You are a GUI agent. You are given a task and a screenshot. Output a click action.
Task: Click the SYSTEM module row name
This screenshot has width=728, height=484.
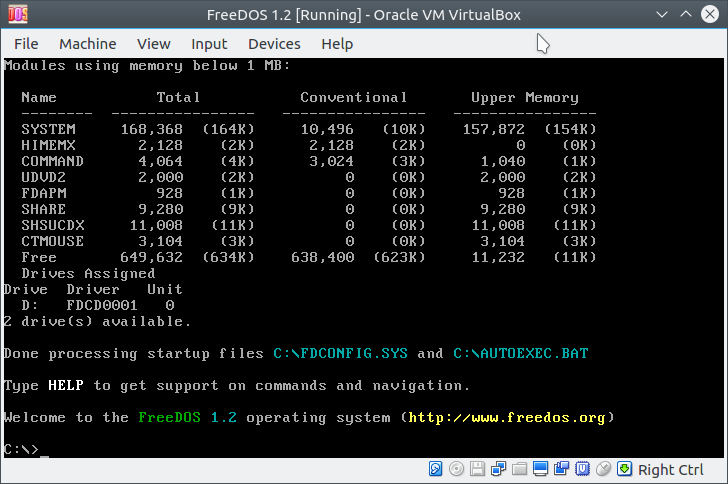48,129
